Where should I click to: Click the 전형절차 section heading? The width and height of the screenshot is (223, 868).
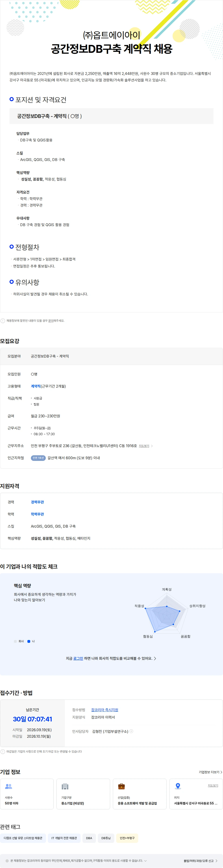click(27, 247)
